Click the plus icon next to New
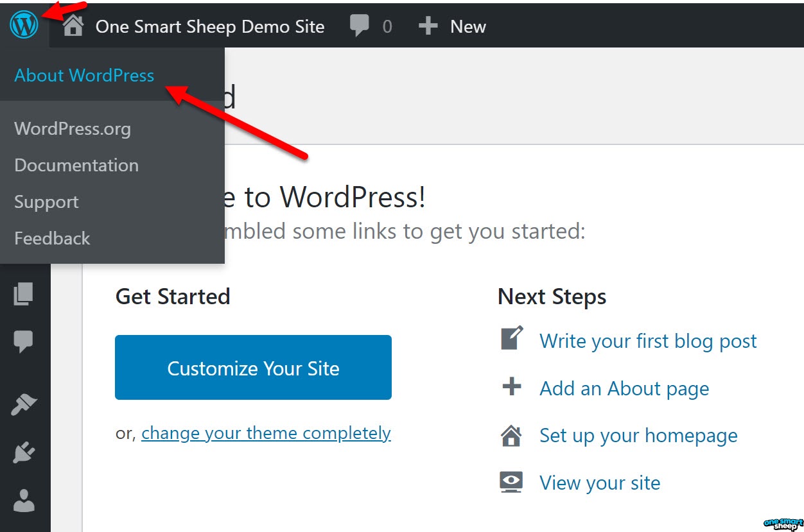804x532 pixels. click(x=428, y=26)
